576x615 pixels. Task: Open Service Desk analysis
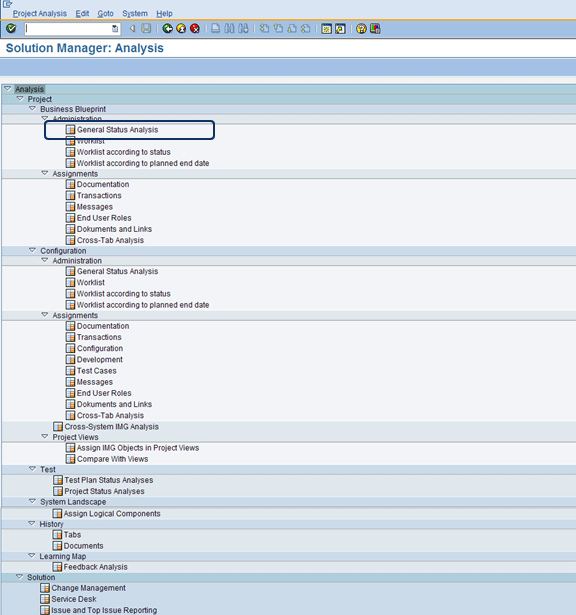click(x=74, y=599)
